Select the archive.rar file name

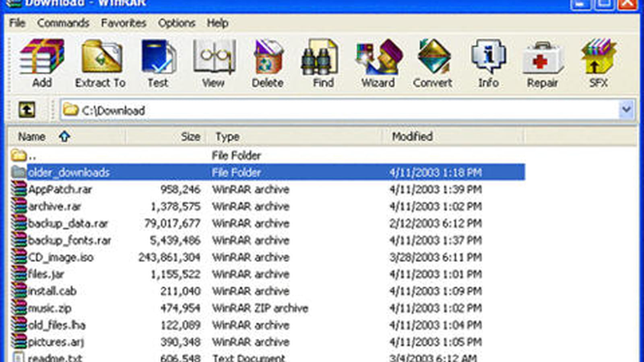[x=55, y=206]
